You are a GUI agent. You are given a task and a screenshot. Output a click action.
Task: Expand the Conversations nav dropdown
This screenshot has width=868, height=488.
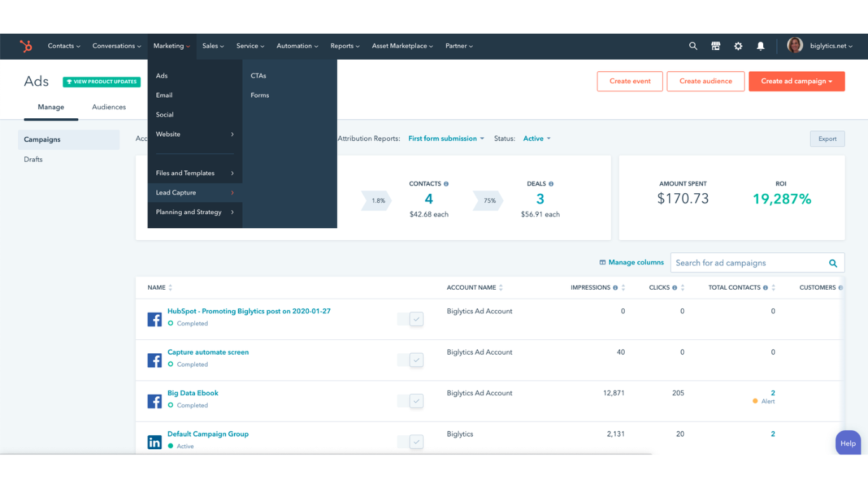point(117,46)
